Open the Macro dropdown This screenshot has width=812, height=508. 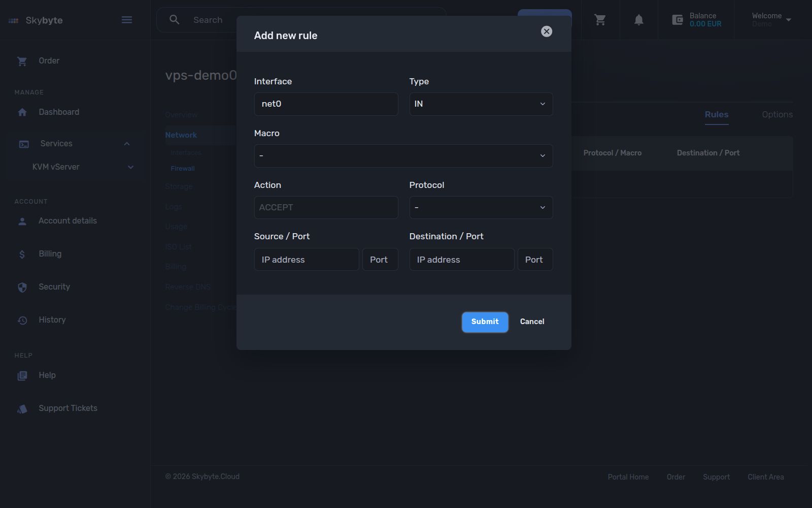point(403,156)
